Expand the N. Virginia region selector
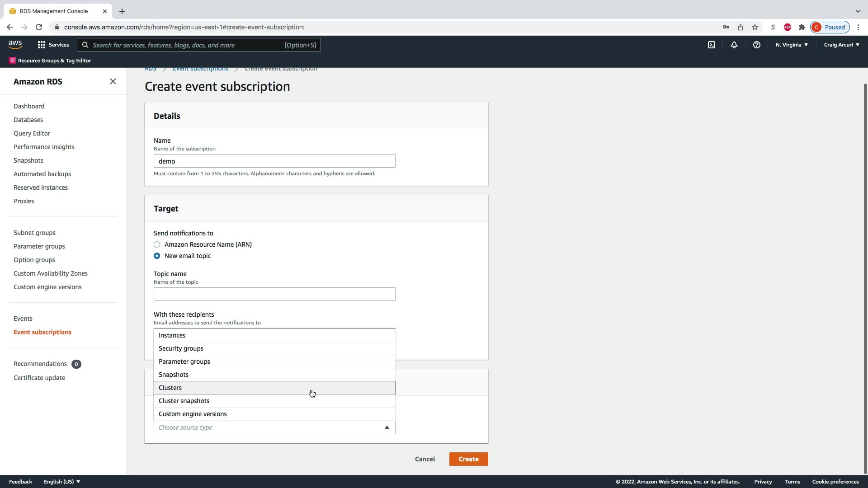Viewport: 868px width, 488px height. (x=792, y=45)
